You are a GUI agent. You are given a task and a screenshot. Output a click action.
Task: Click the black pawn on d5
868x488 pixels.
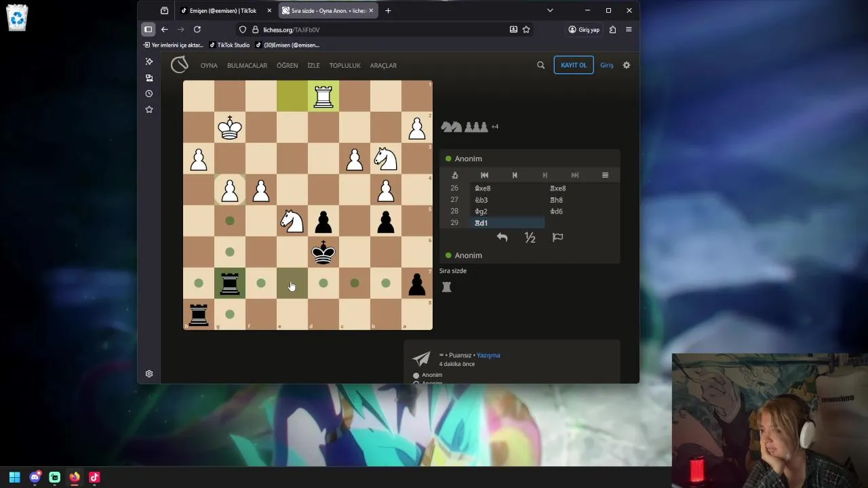[323, 221]
